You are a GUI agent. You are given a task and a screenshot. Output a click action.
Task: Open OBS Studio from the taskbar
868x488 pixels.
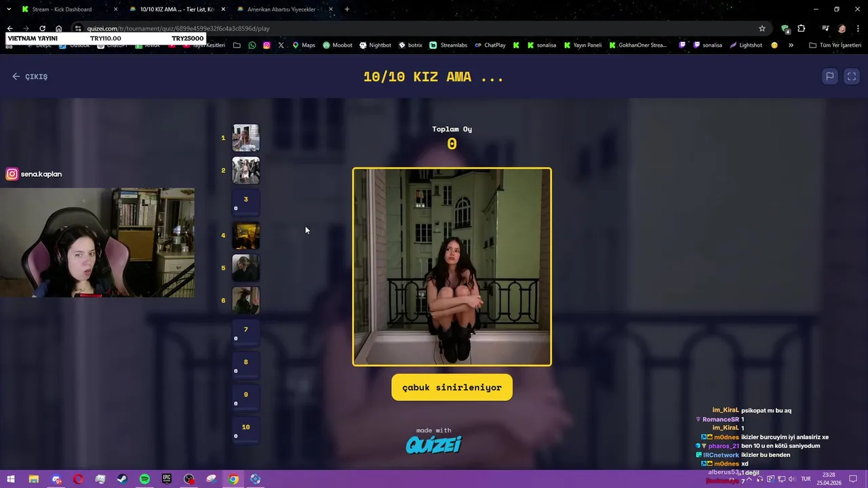point(189,479)
